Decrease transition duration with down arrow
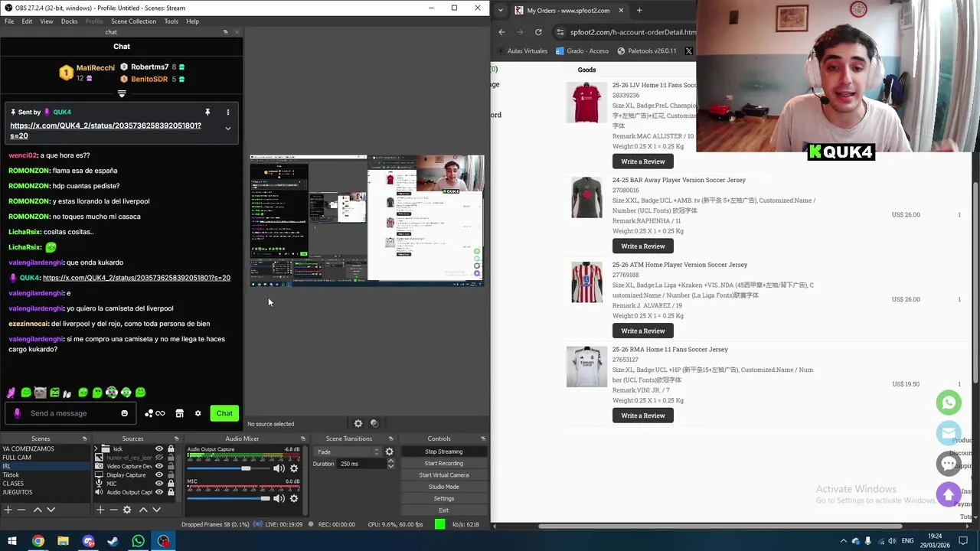The height and width of the screenshot is (551, 980). (x=390, y=466)
